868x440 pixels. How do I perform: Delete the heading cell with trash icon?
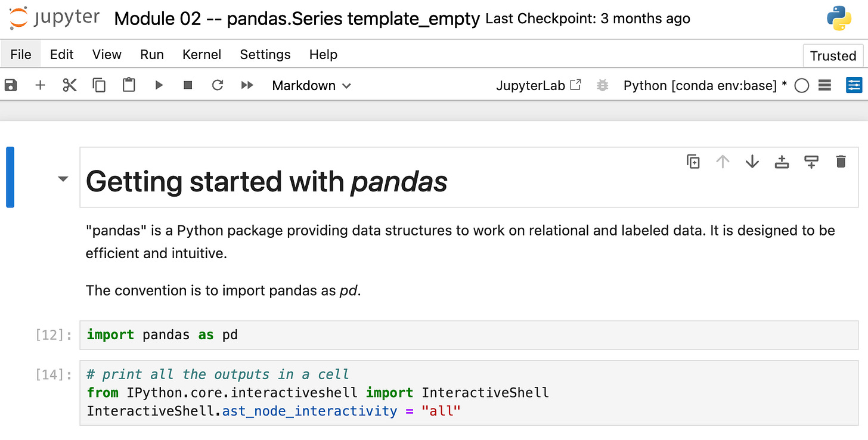tap(841, 162)
